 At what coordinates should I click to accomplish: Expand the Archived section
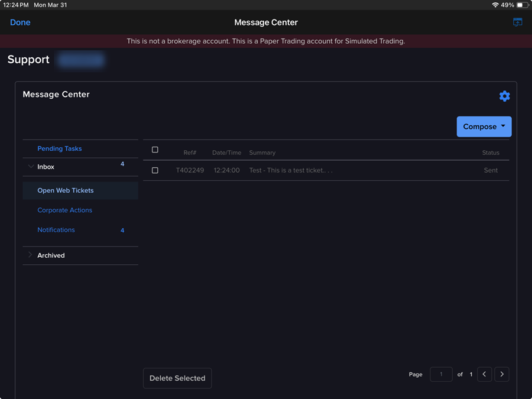30,255
